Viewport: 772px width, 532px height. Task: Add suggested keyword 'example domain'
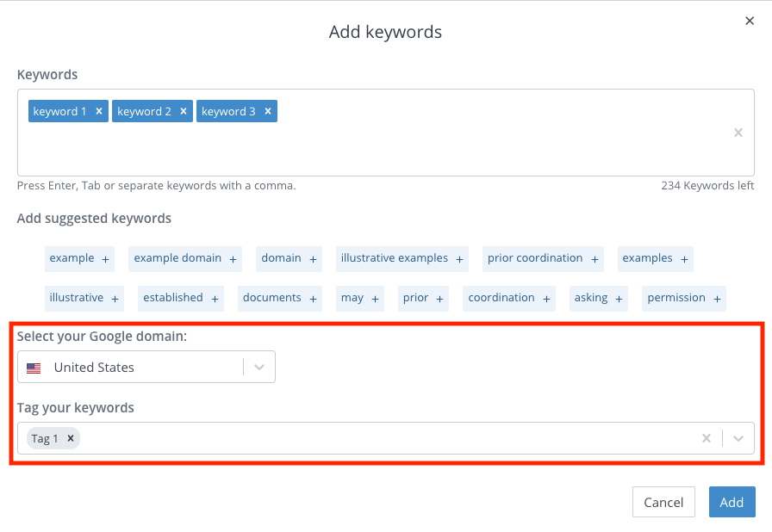185,258
